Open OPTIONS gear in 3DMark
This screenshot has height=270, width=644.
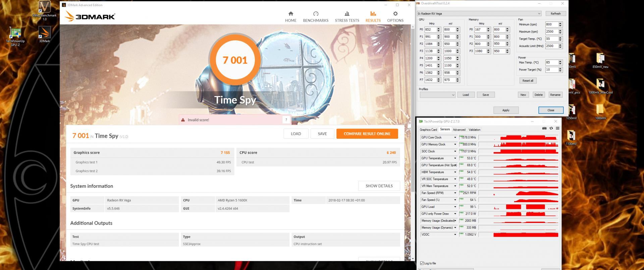click(395, 17)
